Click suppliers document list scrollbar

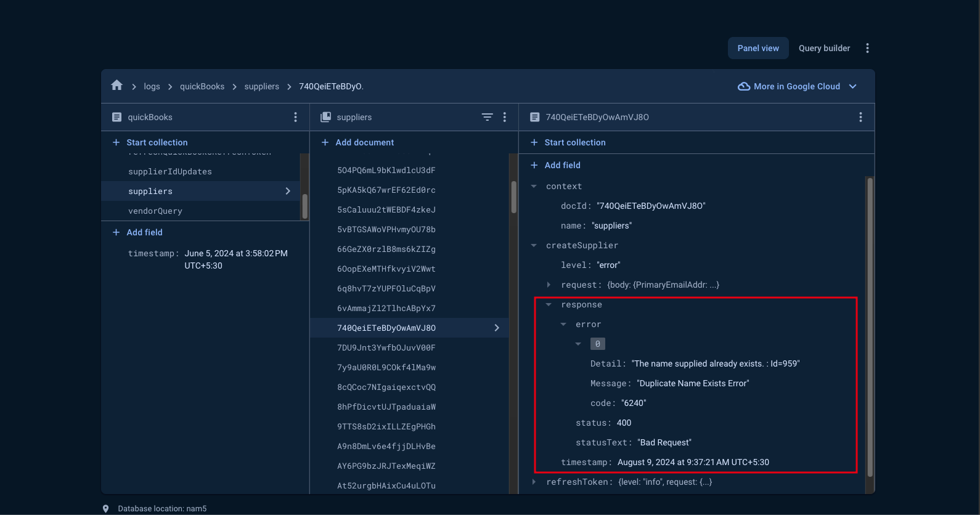coord(513,197)
